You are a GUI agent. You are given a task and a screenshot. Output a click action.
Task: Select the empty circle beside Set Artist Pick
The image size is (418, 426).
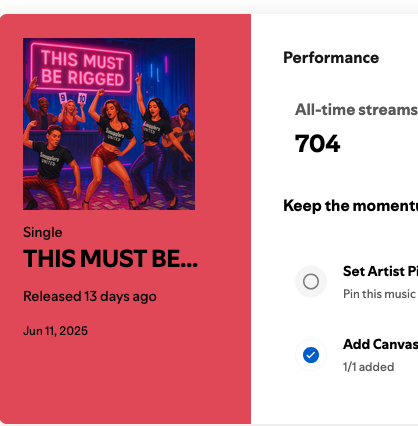coord(311,282)
